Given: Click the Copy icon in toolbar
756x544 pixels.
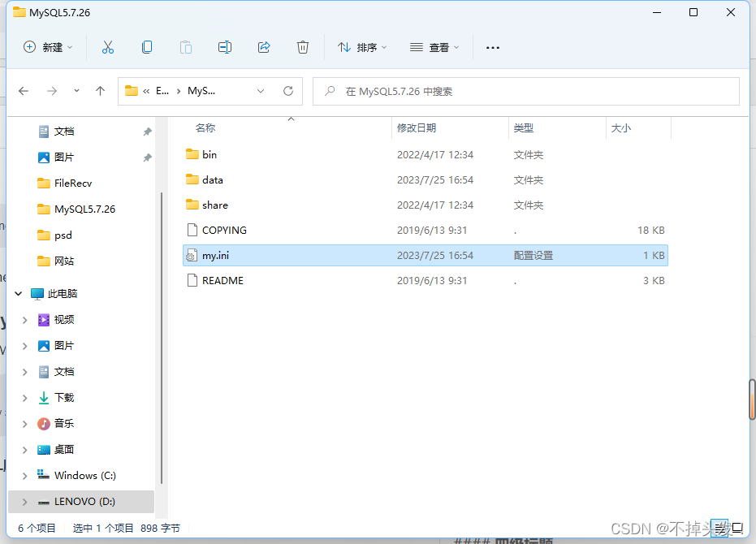Looking at the screenshot, I should click(147, 47).
